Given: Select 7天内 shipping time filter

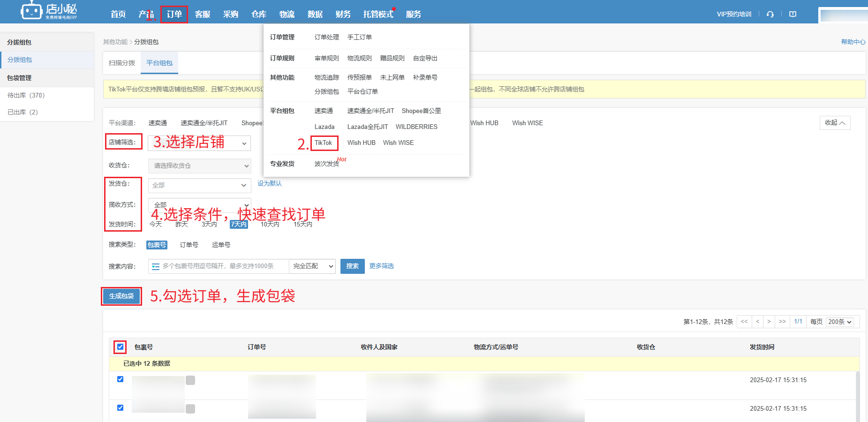Looking at the screenshot, I should click(x=239, y=225).
